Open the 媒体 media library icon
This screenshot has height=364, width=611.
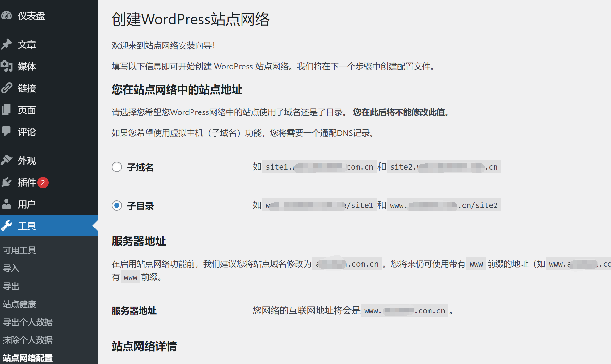[x=7, y=66]
